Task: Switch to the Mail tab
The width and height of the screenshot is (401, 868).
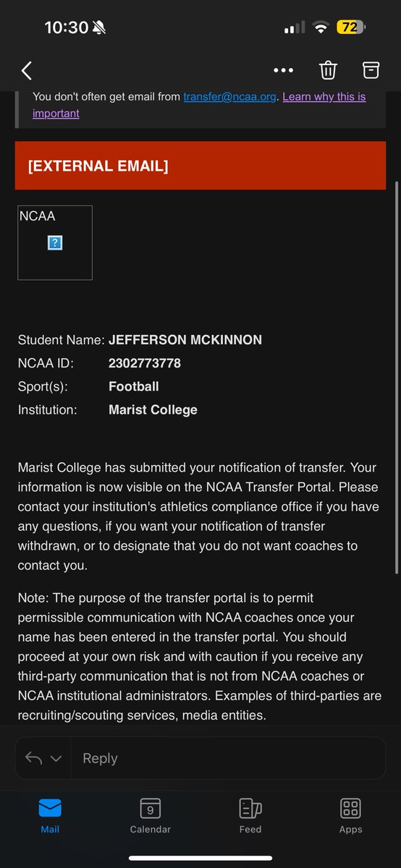Action: coord(50,816)
